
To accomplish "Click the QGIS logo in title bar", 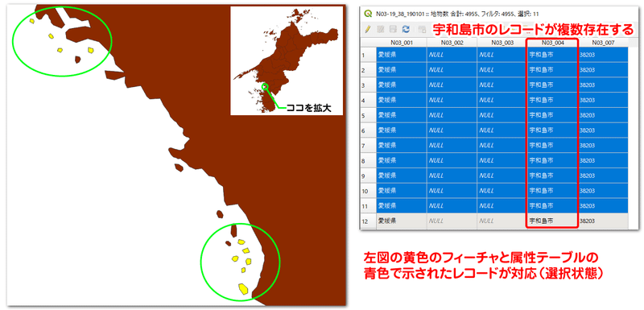I will 368,14.
